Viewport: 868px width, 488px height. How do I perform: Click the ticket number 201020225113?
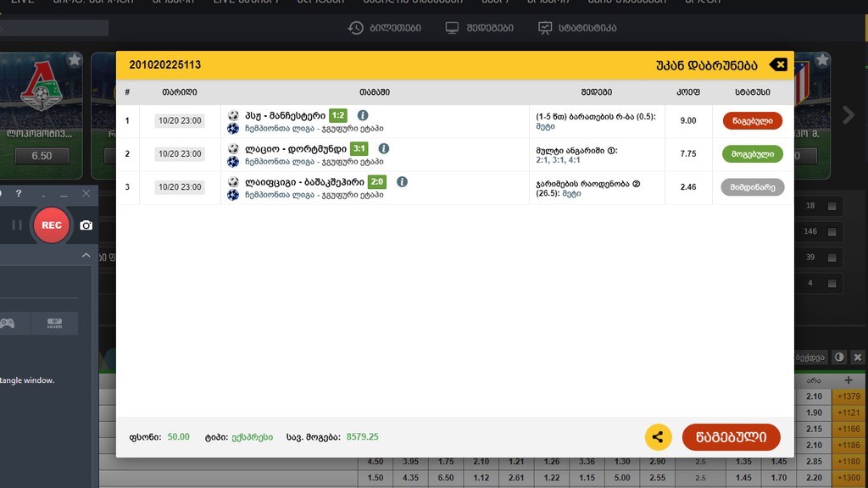[165, 64]
